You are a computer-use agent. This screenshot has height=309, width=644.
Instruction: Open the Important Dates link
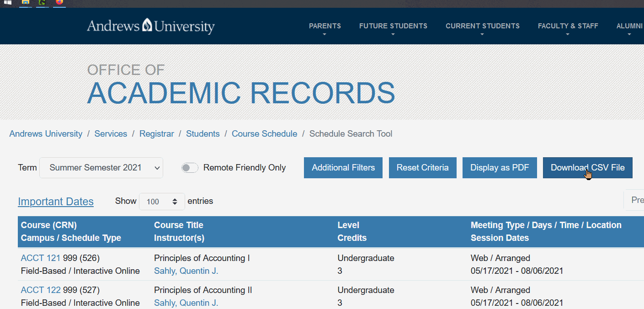point(56,202)
